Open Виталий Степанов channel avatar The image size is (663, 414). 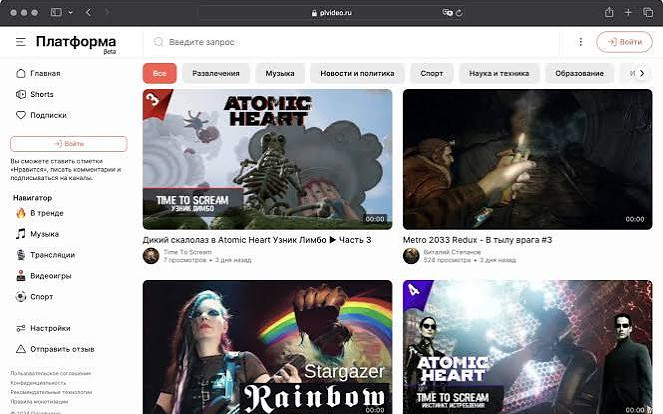coord(411,256)
